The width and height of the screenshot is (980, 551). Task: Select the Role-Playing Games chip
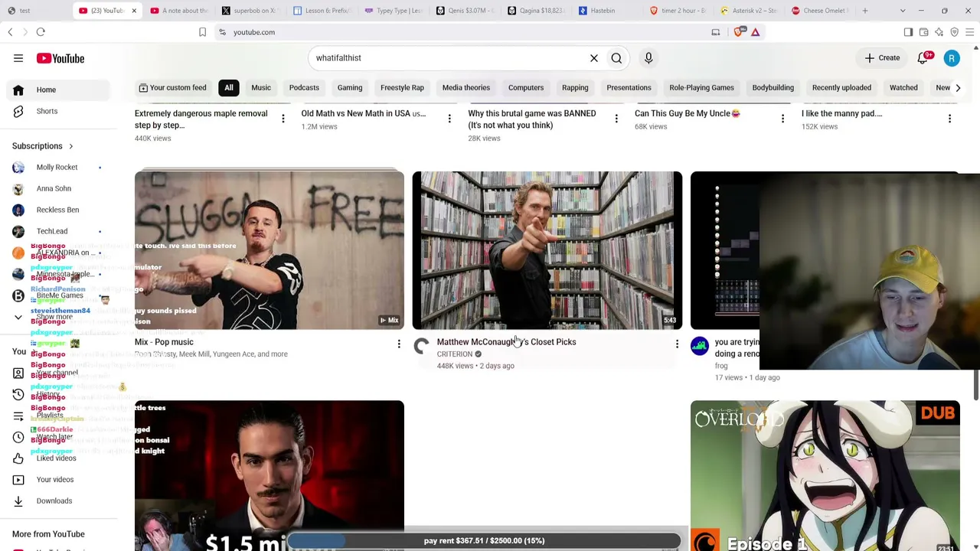[701, 88]
